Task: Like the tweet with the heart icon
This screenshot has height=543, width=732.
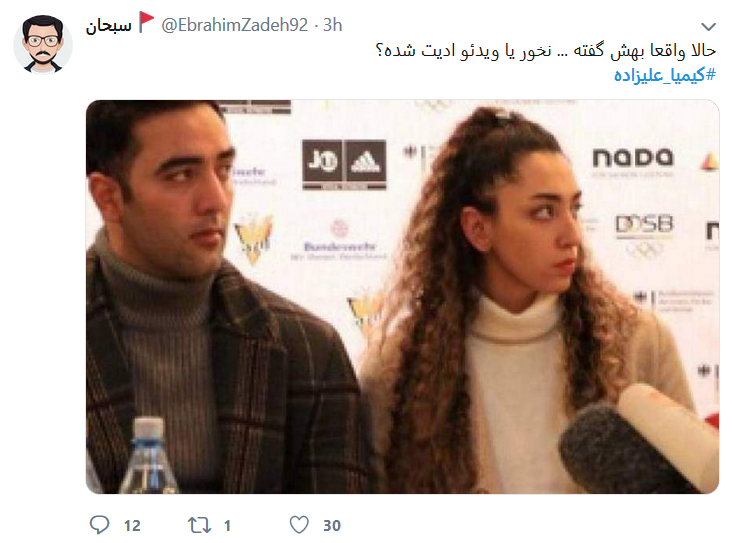Action: pos(299,525)
